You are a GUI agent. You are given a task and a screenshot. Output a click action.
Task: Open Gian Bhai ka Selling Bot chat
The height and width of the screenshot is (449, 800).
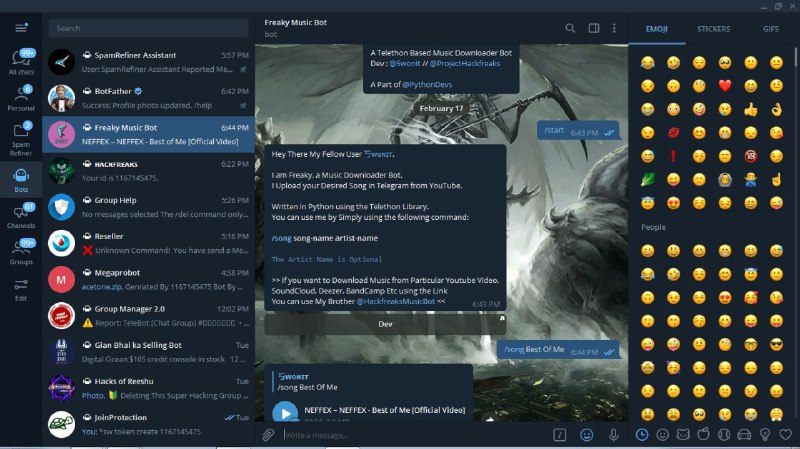148,352
